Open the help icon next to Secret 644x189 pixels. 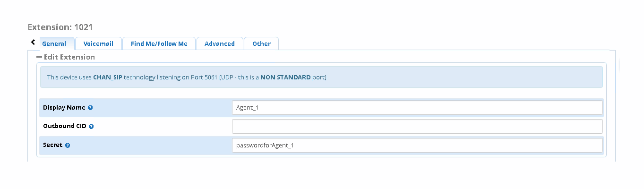[68, 146]
